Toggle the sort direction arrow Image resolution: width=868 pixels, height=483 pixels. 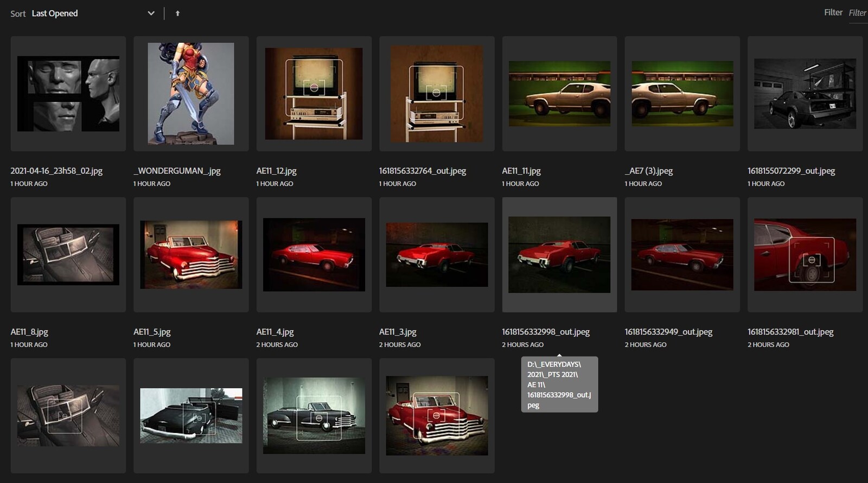coord(177,14)
